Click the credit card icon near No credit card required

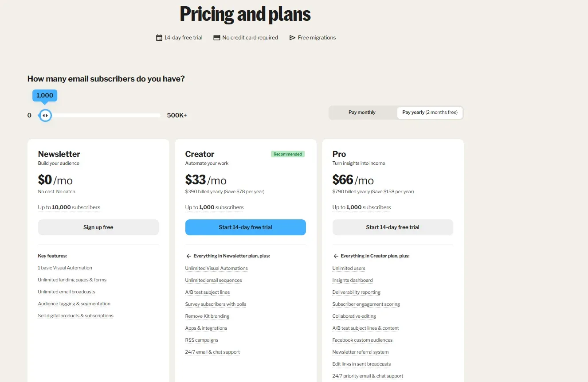click(216, 38)
